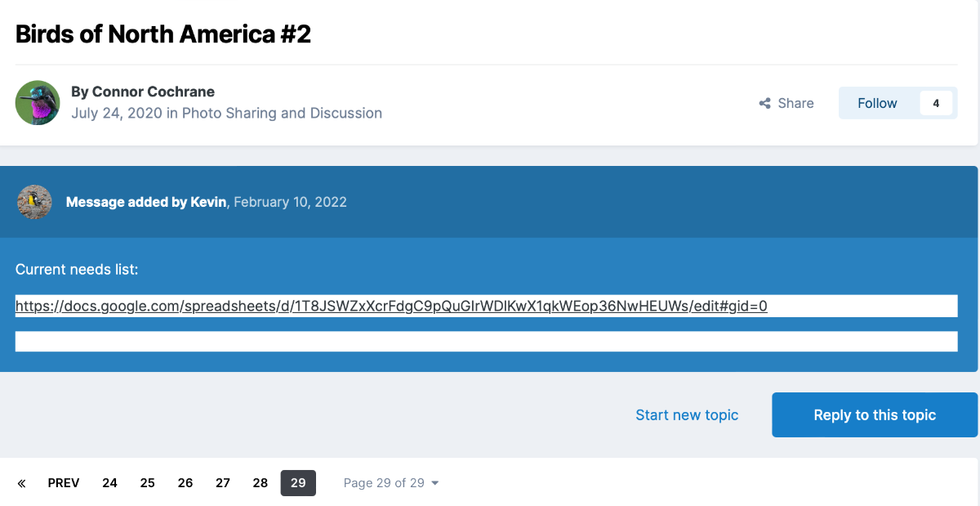Open Kevin's bird avatar

pos(34,202)
